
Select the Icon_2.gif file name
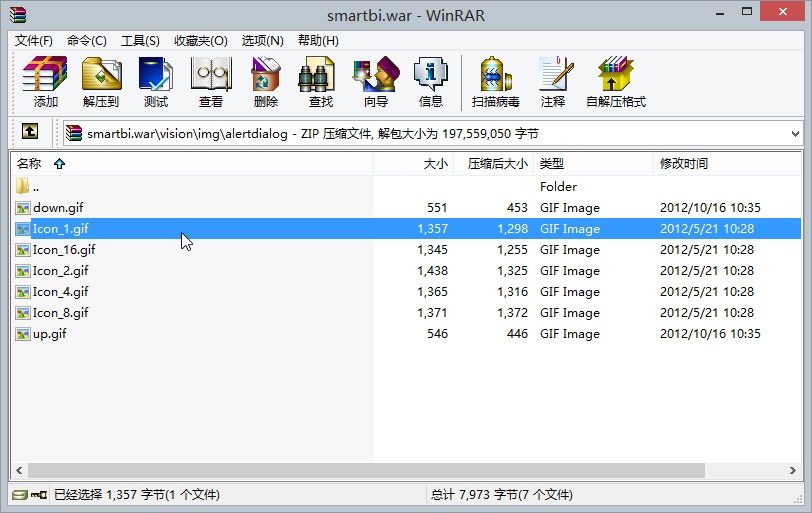pyautogui.click(x=60, y=271)
